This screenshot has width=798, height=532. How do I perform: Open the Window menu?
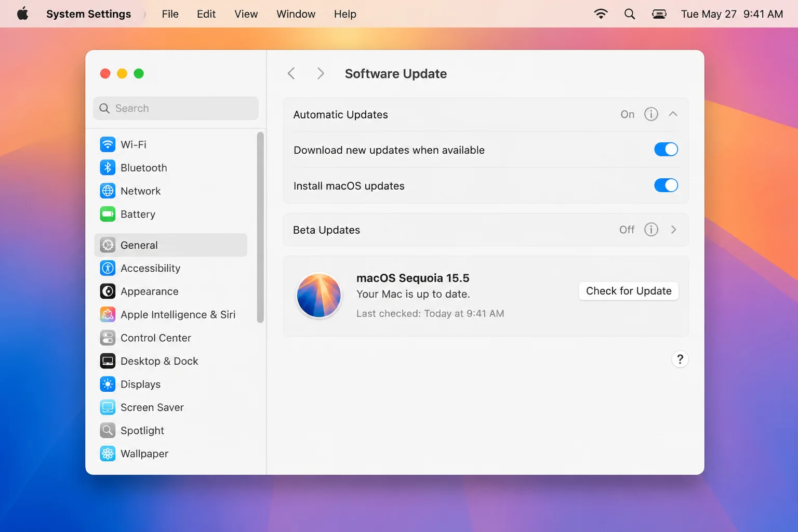pyautogui.click(x=296, y=14)
